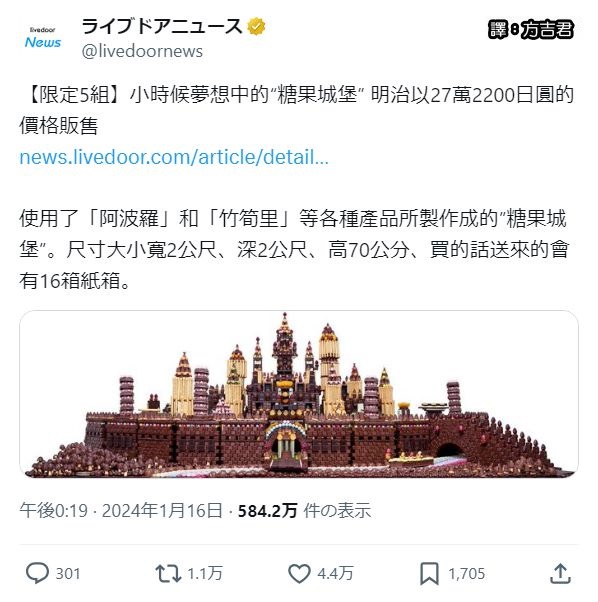The image size is (598, 602).
Task: Open the livedoor News profile avatar
Action: coord(43,38)
